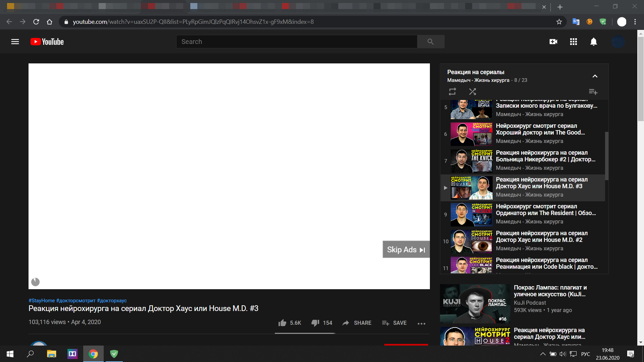This screenshot has height=362, width=644.
Task: Open Windows taskbar search
Action: tap(30, 354)
